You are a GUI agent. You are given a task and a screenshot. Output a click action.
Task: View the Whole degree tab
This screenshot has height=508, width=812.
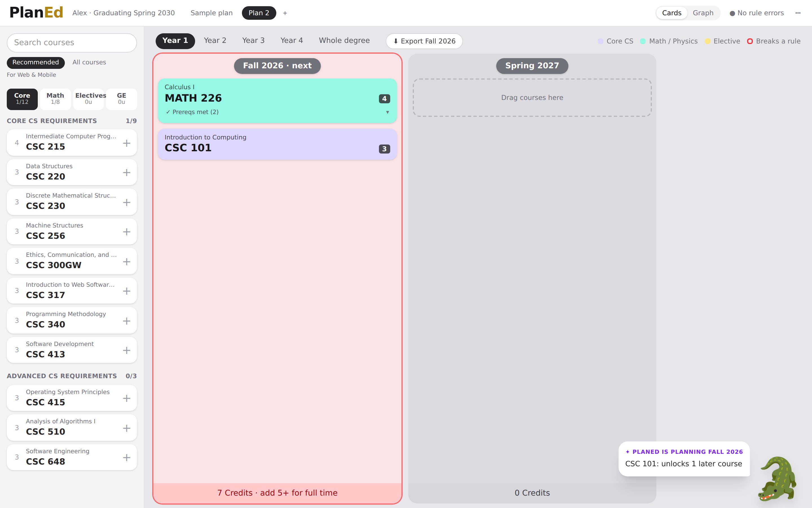pyautogui.click(x=344, y=41)
